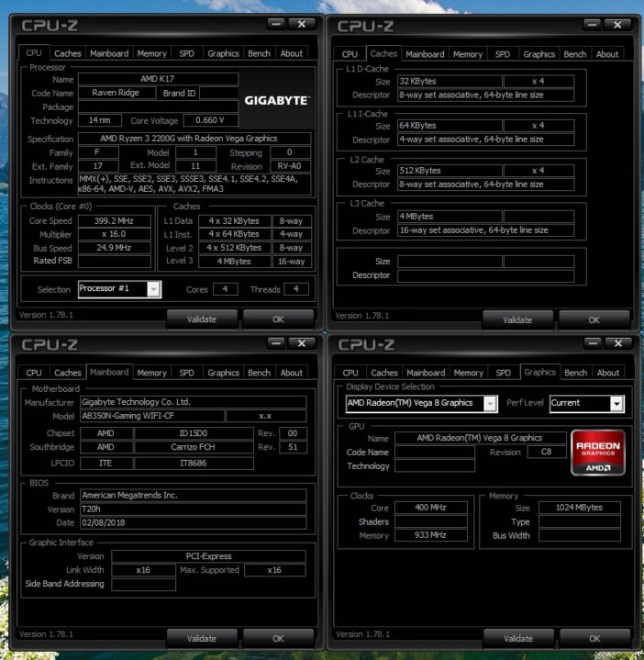644x660 pixels.
Task: Click BIOS date 02/08/2018
Action: (193, 523)
